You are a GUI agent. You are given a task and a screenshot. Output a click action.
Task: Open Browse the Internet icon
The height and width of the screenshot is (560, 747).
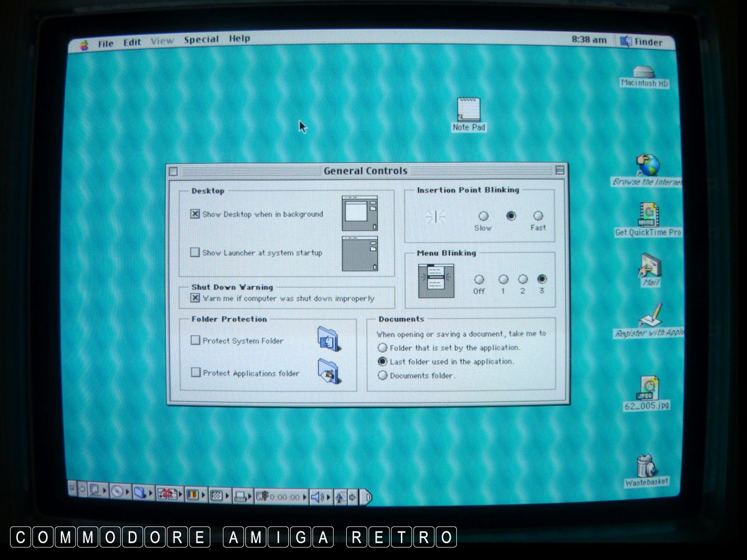[647, 166]
